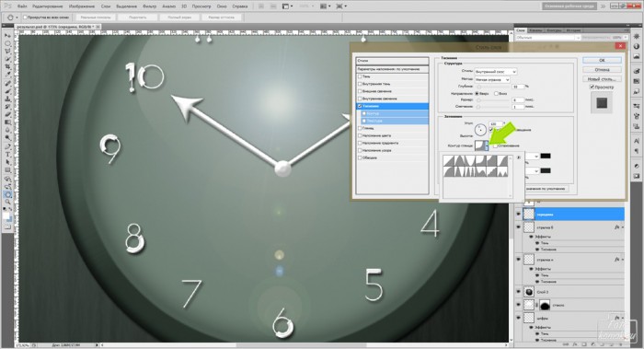This screenshot has width=644, height=349.
Task: Click the link layers icon at panel bottom
Action: [x=567, y=344]
